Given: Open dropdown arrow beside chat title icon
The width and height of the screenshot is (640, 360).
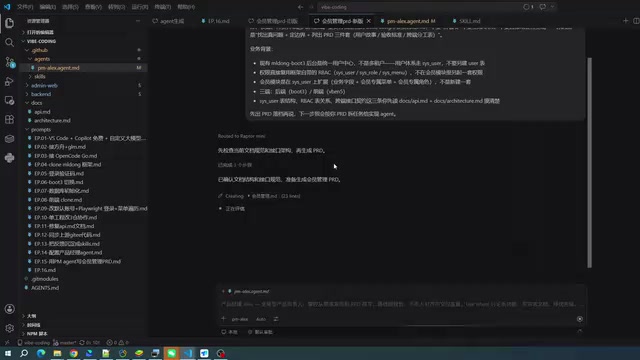Looking at the screenshot, I should point(552,7).
